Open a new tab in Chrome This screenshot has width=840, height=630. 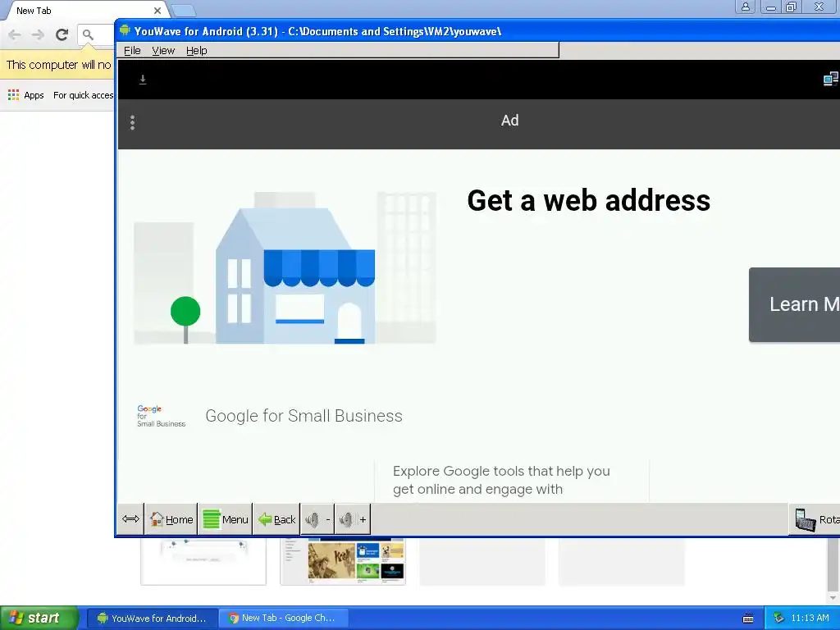(184, 11)
